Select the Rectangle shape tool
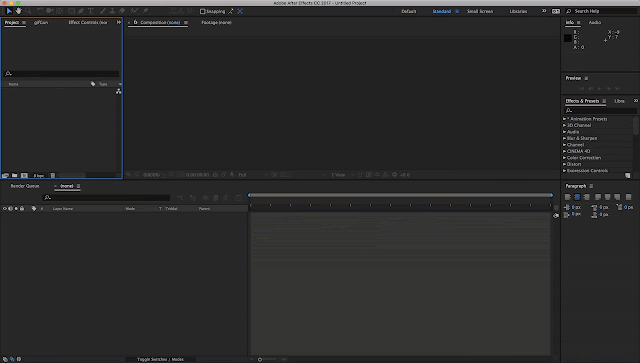The width and height of the screenshot is (640, 363). pyautogui.click(x=71, y=11)
